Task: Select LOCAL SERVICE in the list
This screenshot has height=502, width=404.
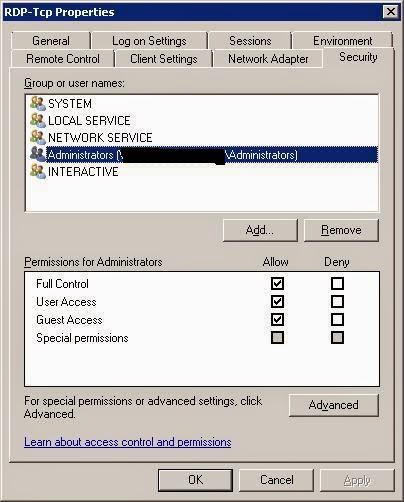Action: point(89,121)
